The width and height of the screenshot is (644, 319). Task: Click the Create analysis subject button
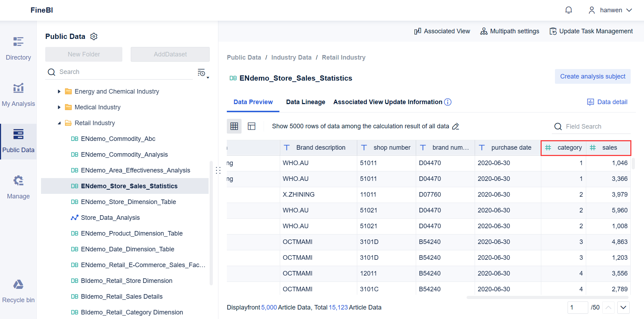tap(592, 76)
